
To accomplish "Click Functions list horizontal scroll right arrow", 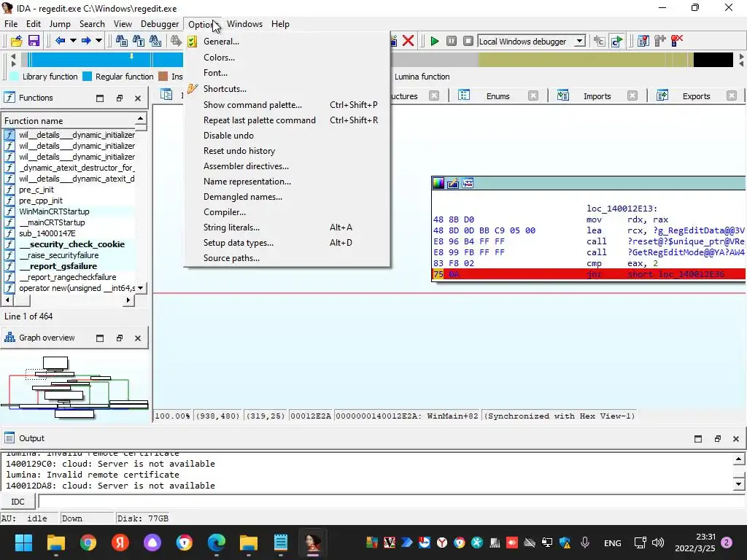I will click(128, 300).
